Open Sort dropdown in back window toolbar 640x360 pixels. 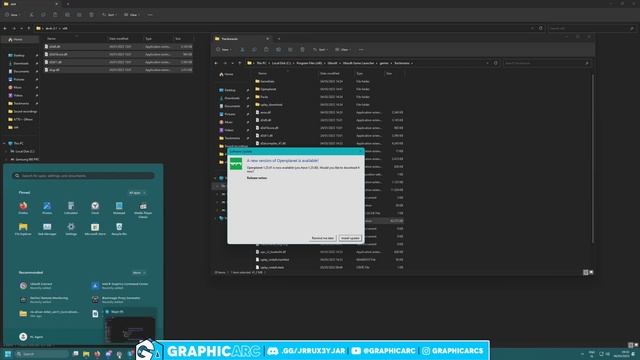tap(109, 15)
